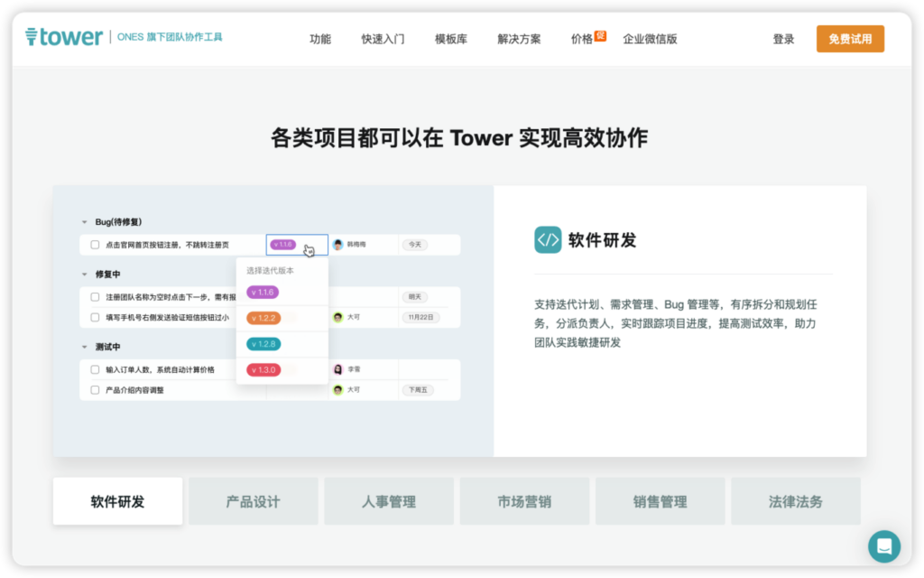Collapse the Bug(待修复) group
924x578 pixels.
coord(84,222)
